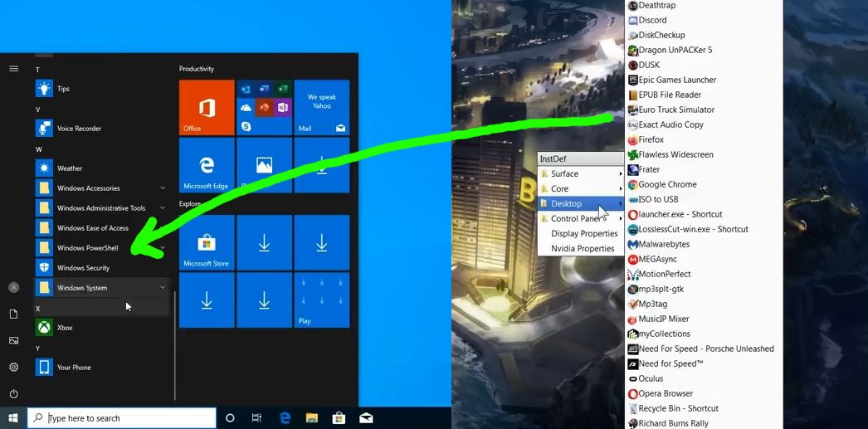Open the Microsoft Store tile
The image size is (868, 429).
coord(207,242)
